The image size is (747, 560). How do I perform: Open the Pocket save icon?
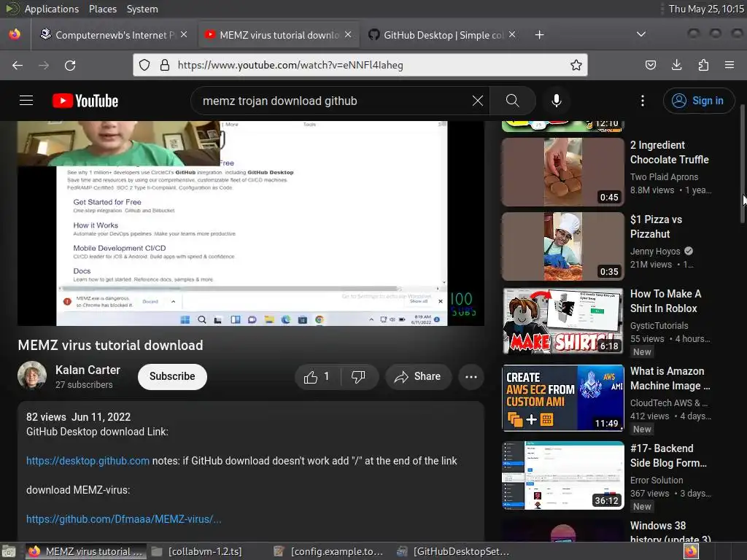tap(650, 65)
